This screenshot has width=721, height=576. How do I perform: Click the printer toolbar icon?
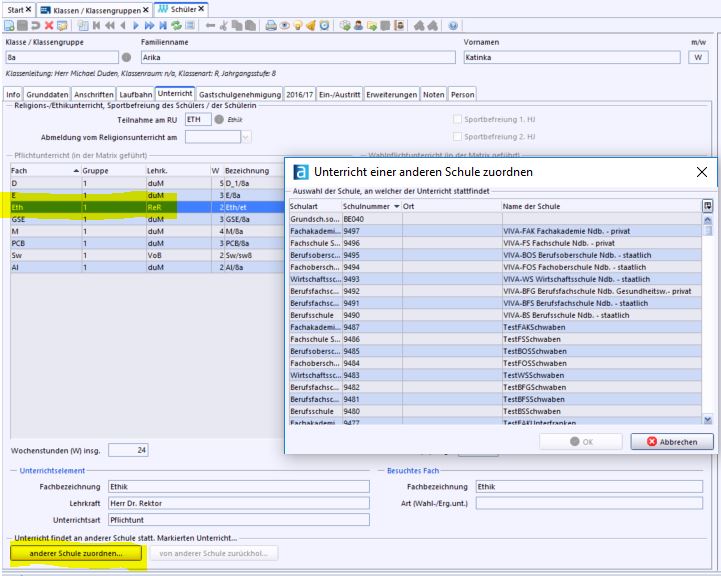tap(271, 26)
